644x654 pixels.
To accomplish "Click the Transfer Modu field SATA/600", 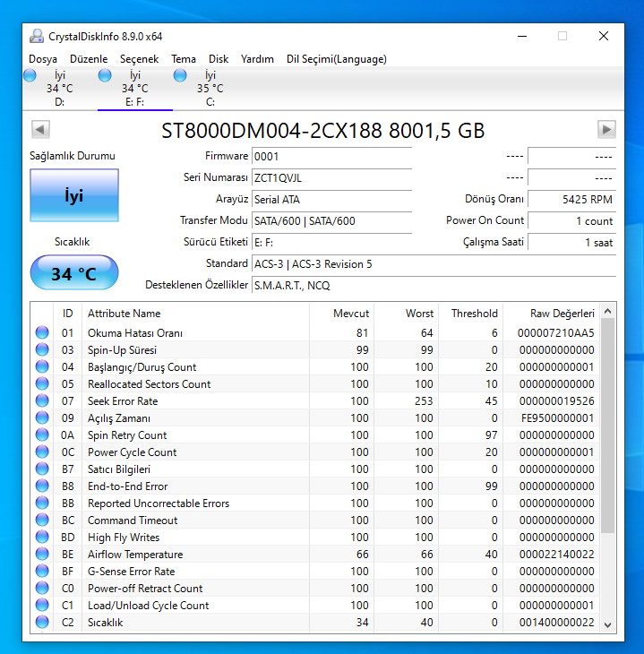I will (x=331, y=221).
